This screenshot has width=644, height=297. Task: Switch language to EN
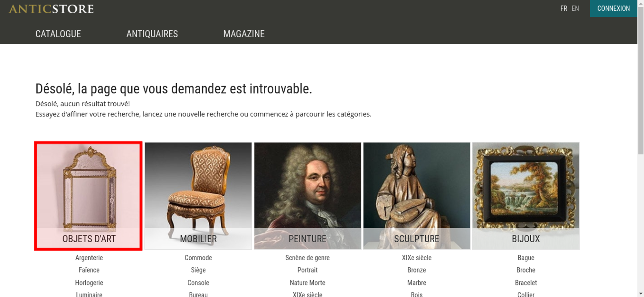(x=575, y=8)
